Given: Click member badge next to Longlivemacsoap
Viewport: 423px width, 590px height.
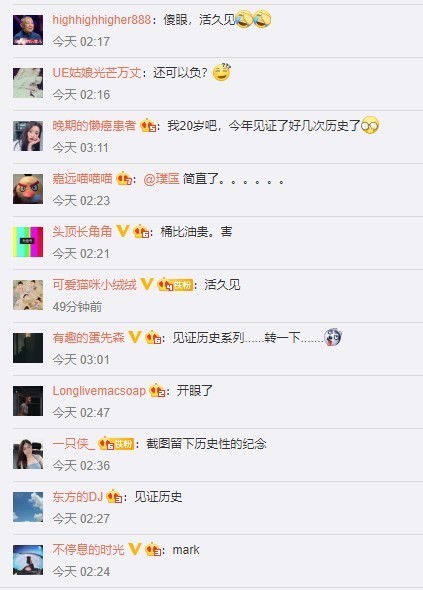Looking at the screenshot, I should tap(157, 391).
